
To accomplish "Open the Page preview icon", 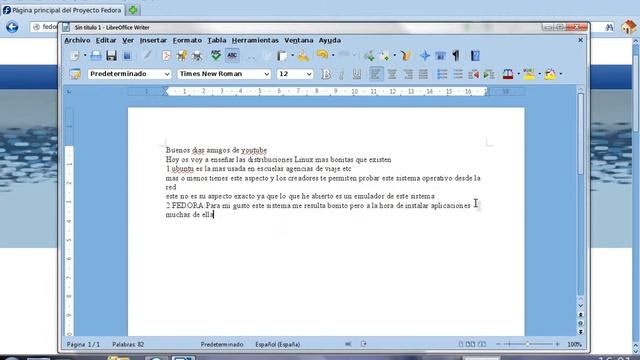I will 197,56.
